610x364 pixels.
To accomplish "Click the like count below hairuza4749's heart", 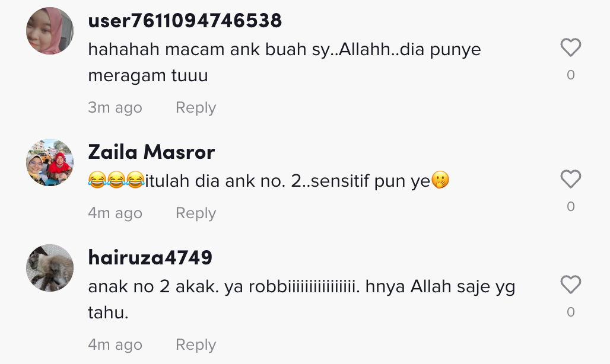I will point(571,312).
